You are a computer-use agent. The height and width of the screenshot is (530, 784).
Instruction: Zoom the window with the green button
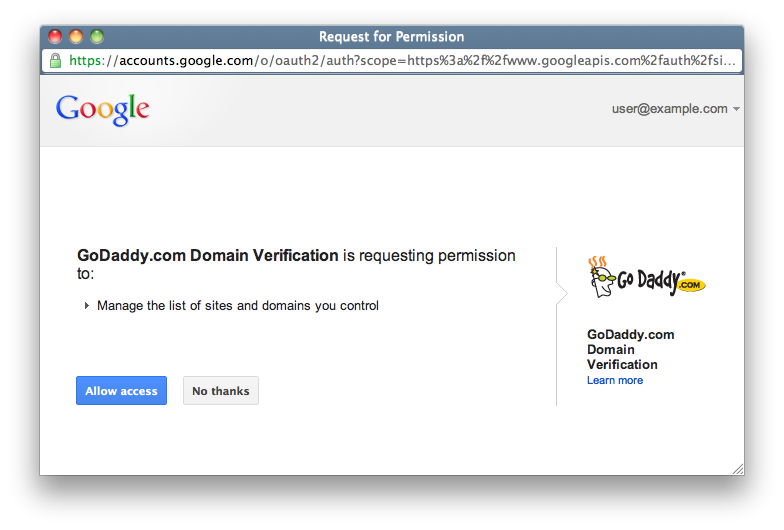(97, 37)
